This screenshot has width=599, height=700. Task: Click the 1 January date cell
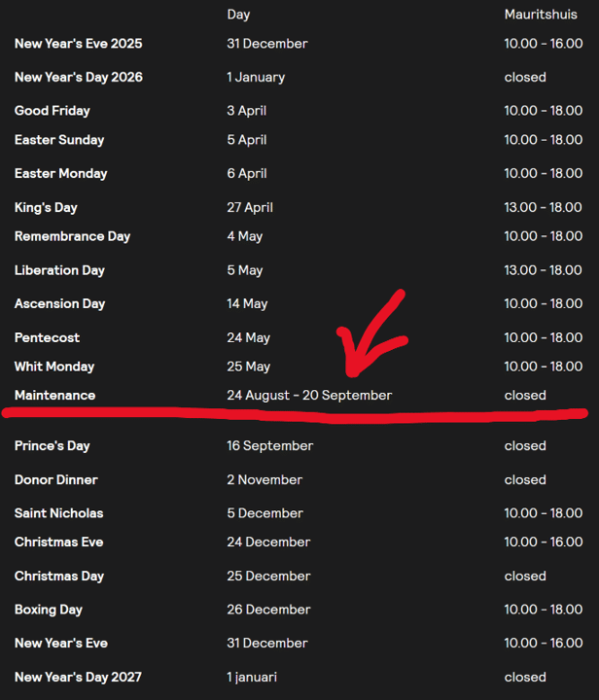(x=255, y=77)
